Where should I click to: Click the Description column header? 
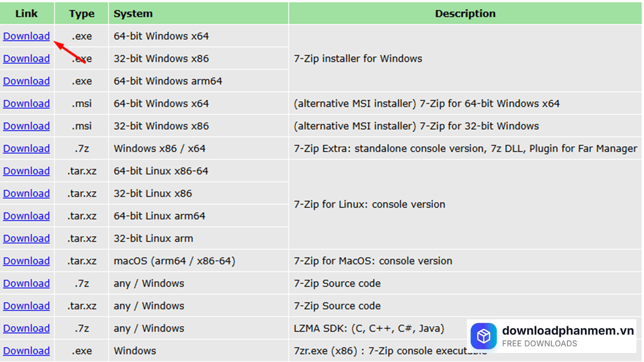coord(465,14)
